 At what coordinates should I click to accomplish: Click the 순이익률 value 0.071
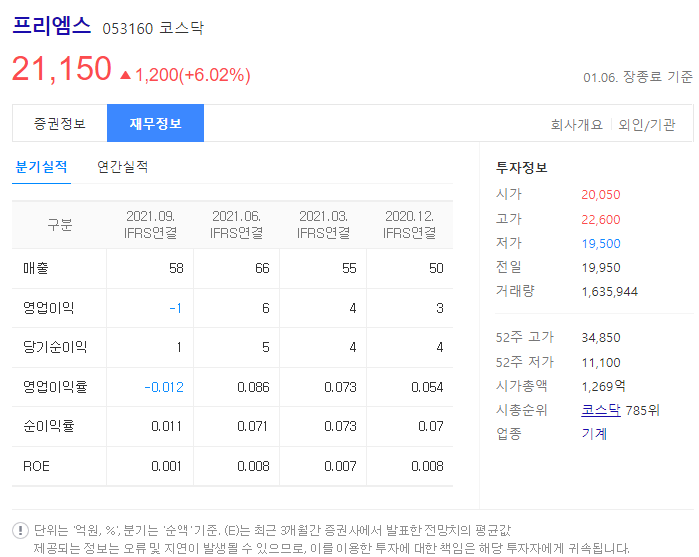point(252,426)
